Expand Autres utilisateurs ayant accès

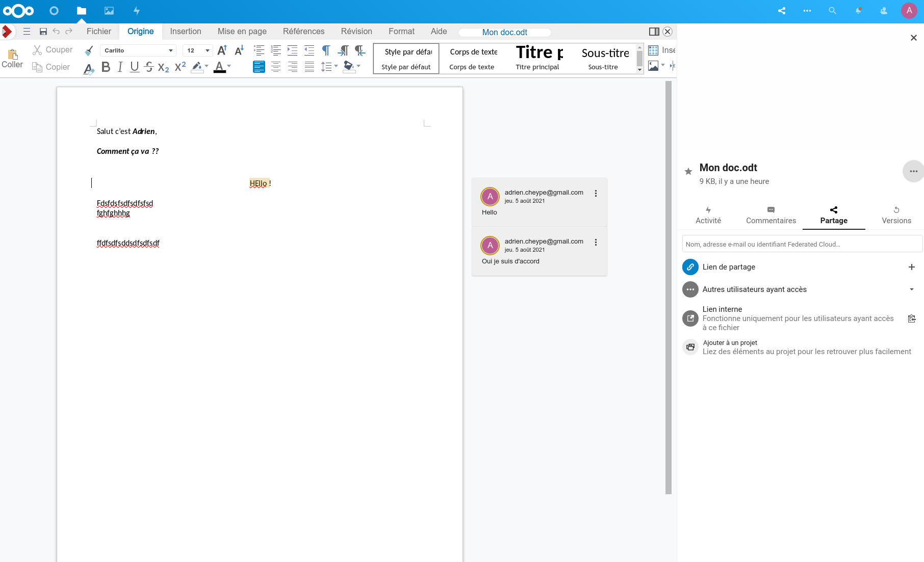pos(912,289)
